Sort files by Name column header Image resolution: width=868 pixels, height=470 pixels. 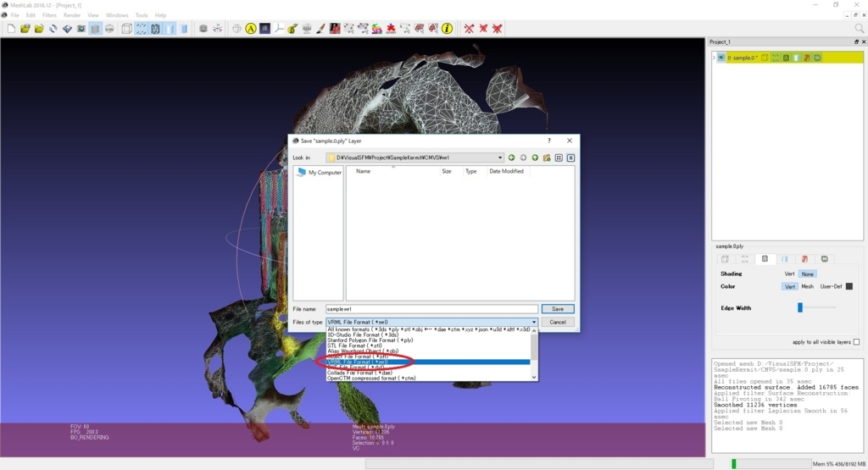[363, 171]
